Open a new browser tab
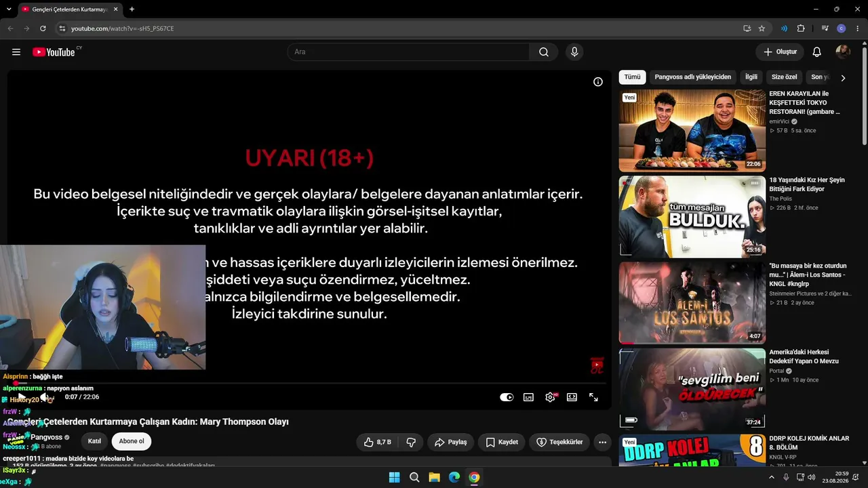 (x=132, y=9)
